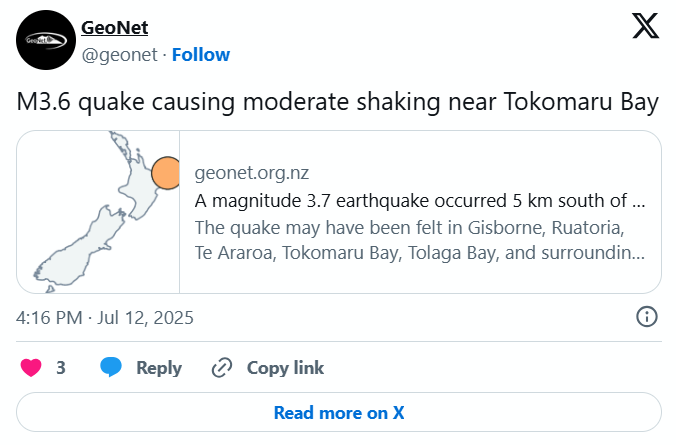
Task: Open the New Zealand map thumbnail
Action: coord(98,212)
